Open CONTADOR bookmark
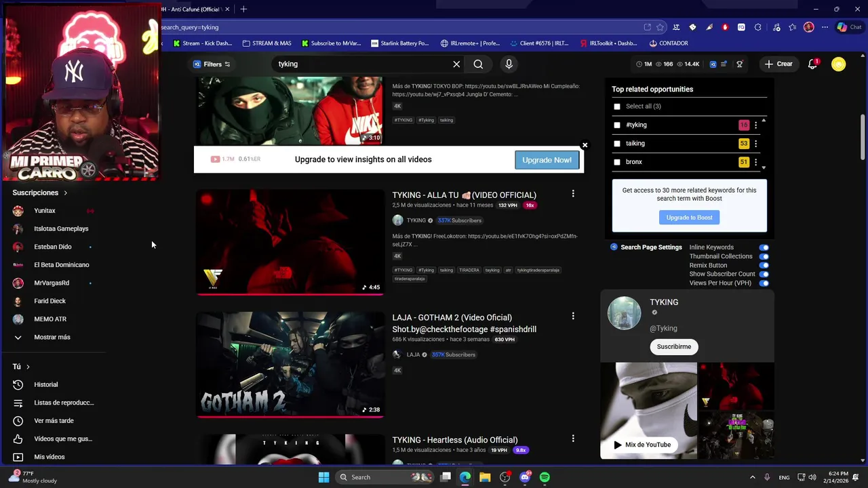The height and width of the screenshot is (488, 868). [669, 43]
